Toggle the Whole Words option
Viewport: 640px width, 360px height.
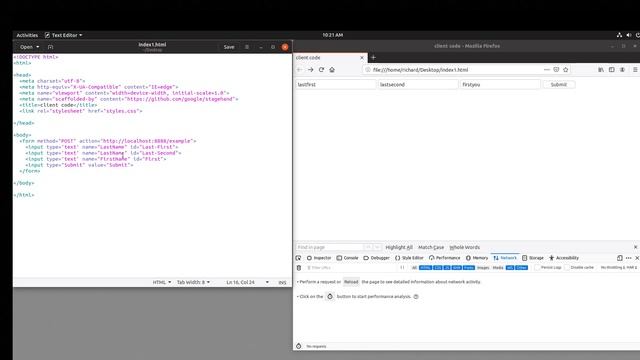pyautogui.click(x=464, y=247)
